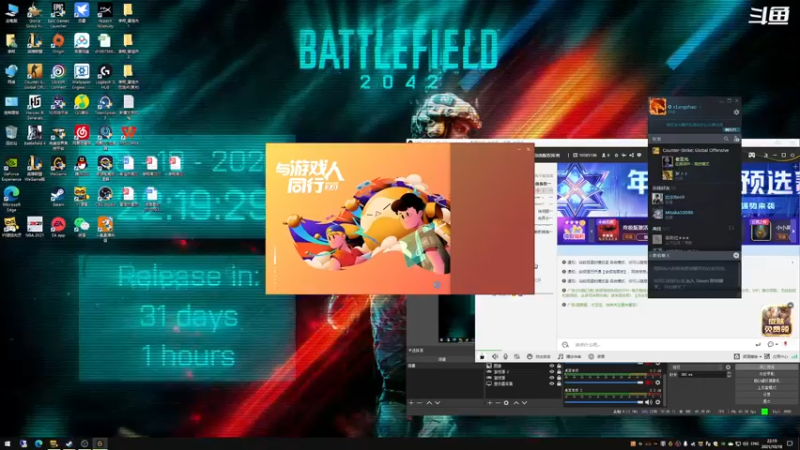Viewport: 800px width, 450px height.
Task: Open the OBS scene transition dropdown
Action: pos(696,367)
